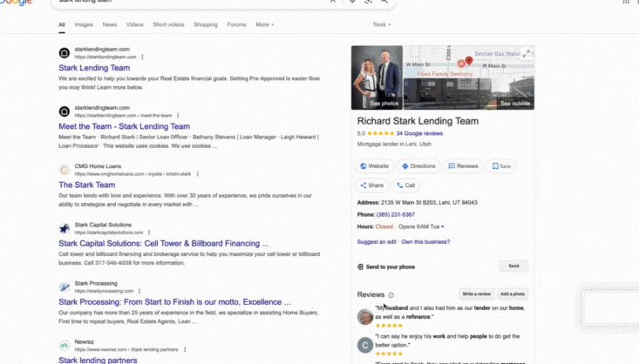Click the red location pin on the map
The width and height of the screenshot is (639, 364).
469,61
